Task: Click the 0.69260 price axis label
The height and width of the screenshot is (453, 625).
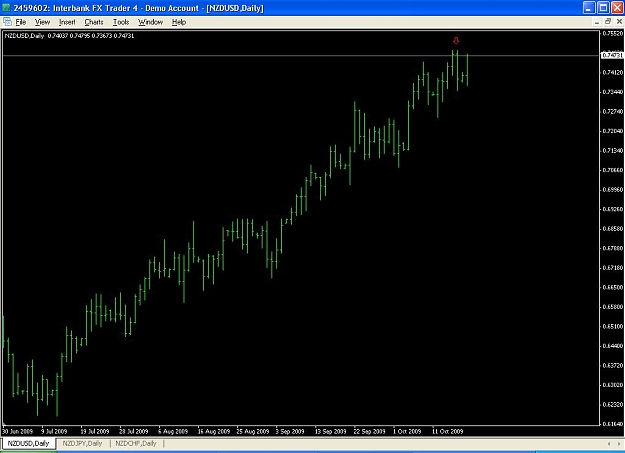Action: coord(613,209)
